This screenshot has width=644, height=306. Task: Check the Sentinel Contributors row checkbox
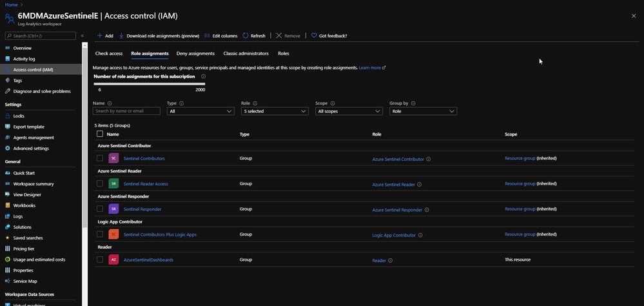(100, 158)
